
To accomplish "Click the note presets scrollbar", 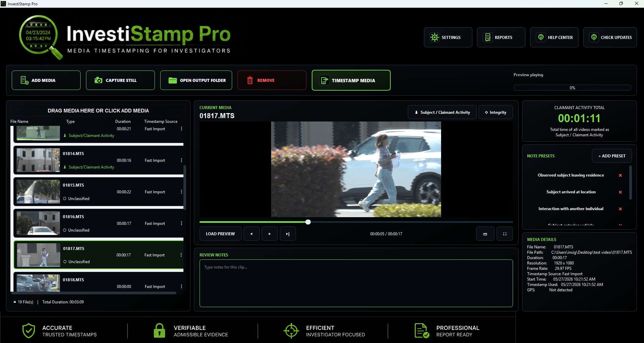I will click(631, 183).
